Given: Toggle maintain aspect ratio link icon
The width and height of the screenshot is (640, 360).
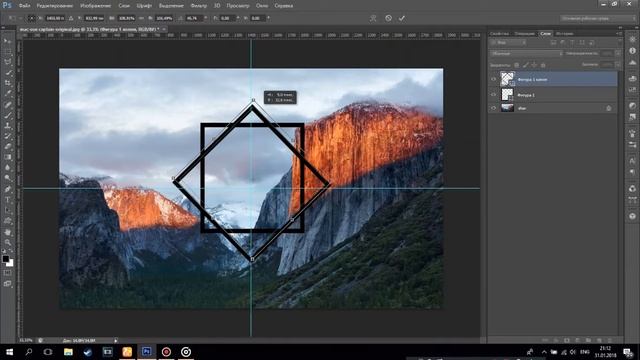Looking at the screenshot, I should (x=141, y=18).
